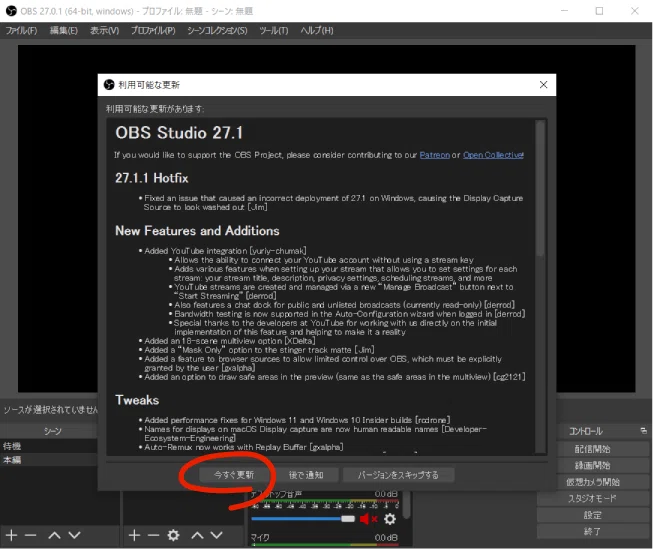
Task: Click the OBS icon in update dialog title
Action: pos(109,85)
